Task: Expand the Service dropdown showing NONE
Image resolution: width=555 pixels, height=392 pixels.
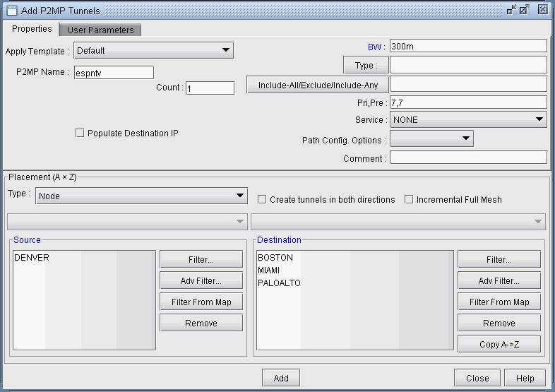Action: [x=468, y=119]
